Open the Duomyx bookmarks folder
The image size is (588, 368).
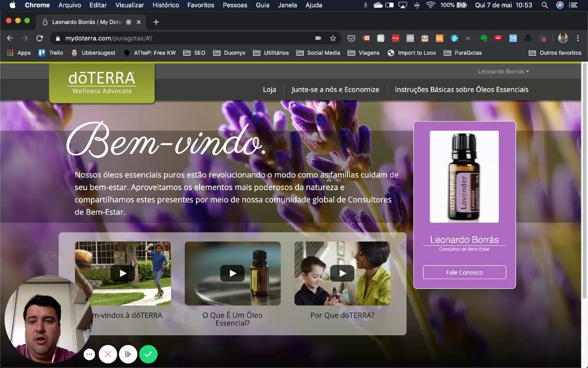coord(229,53)
